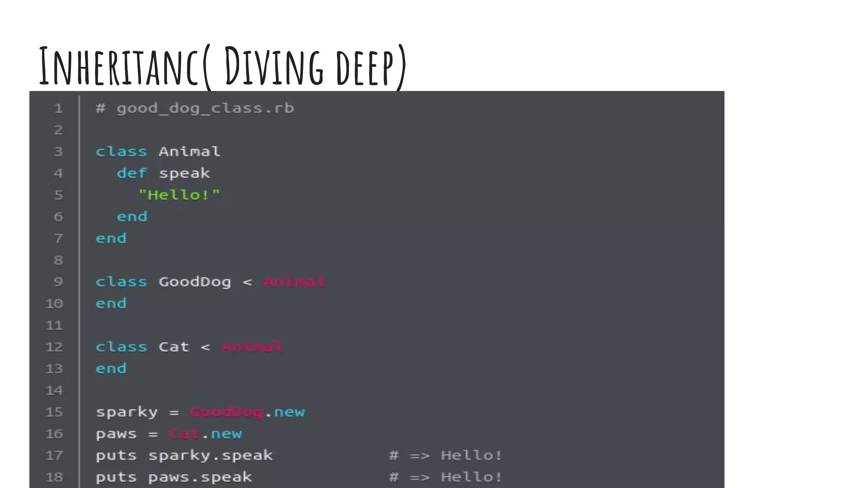868x488 pixels.
Task: Click the red 'GoodDog' on line 15
Action: [226, 412]
